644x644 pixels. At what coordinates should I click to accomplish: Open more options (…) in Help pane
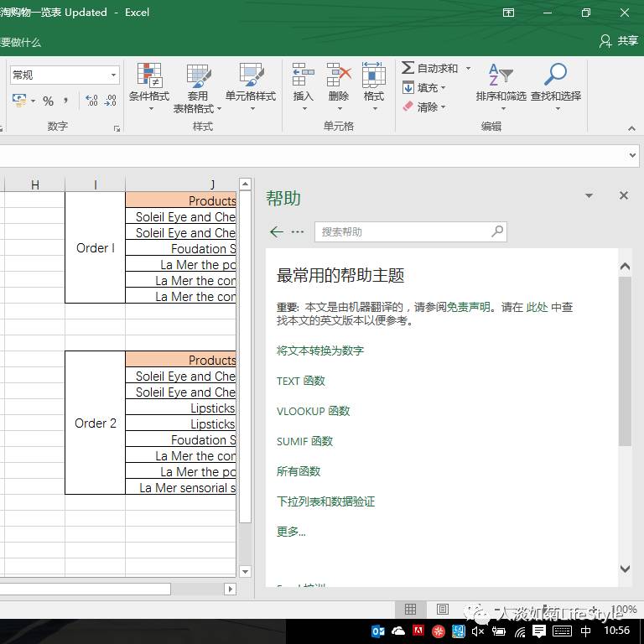pyautogui.click(x=298, y=232)
